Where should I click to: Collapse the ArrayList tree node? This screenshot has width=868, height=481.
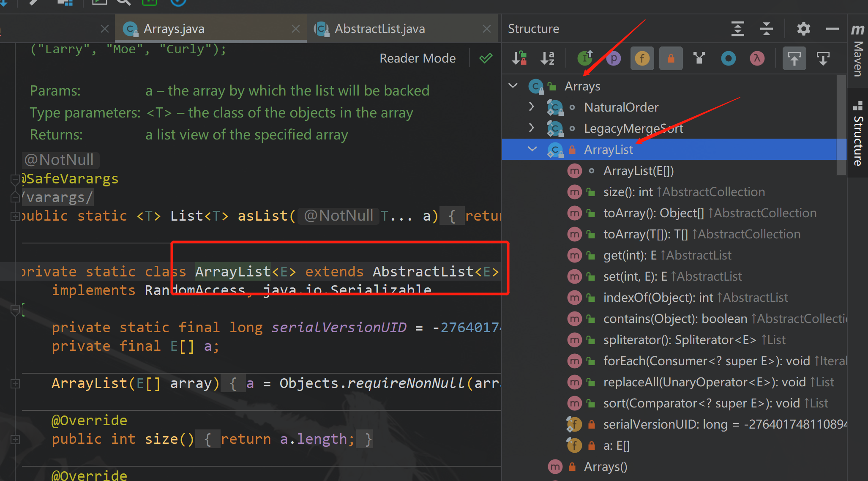(x=532, y=149)
